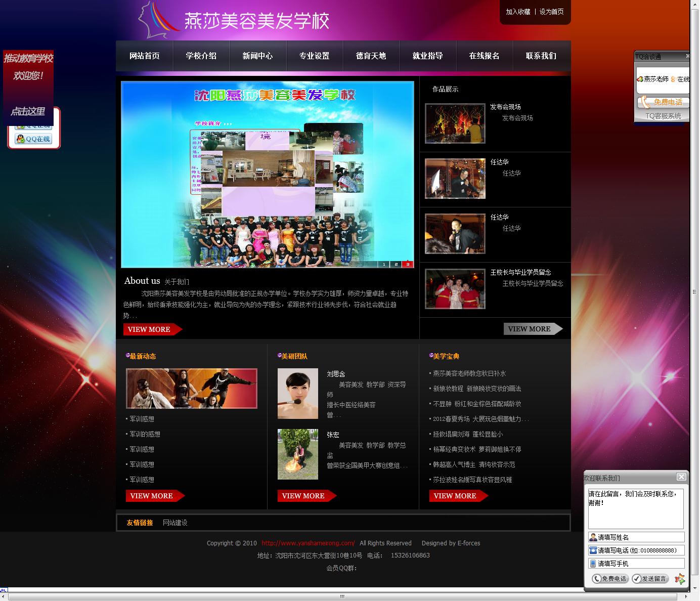Image resolution: width=700 pixels, height=601 pixels.
Task: Click the 设为首页 link at top
Action: [x=551, y=12]
